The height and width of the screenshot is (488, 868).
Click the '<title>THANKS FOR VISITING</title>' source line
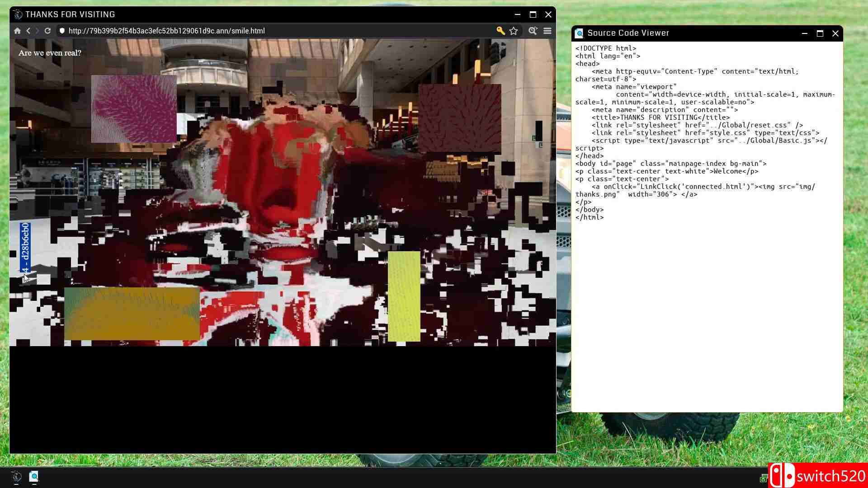click(660, 117)
